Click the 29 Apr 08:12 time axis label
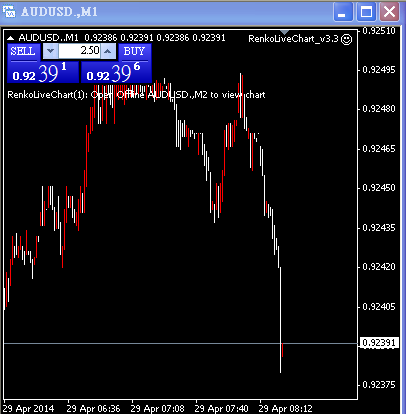This screenshot has width=406, height=414. pos(285,408)
